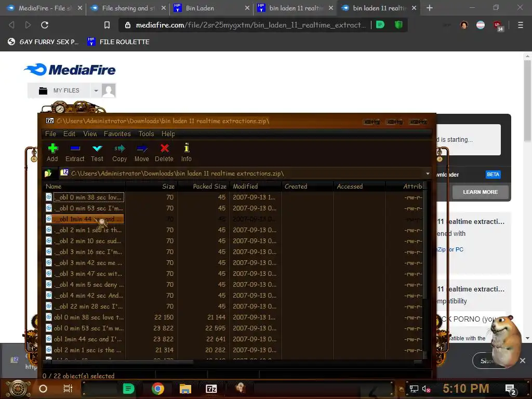Open the green shield extension icon
The width and height of the screenshot is (532, 399).
(398, 24)
